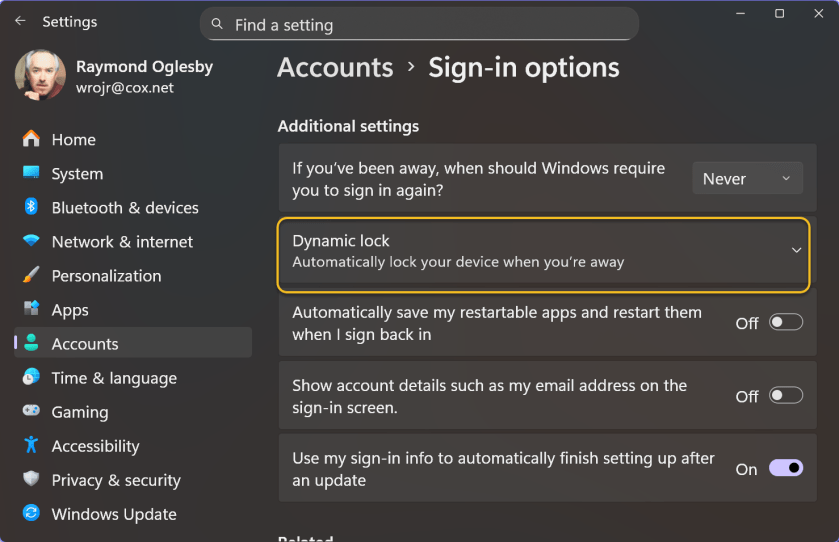Click the Bluetooth & devices icon
The image size is (839, 542).
pos(31,207)
